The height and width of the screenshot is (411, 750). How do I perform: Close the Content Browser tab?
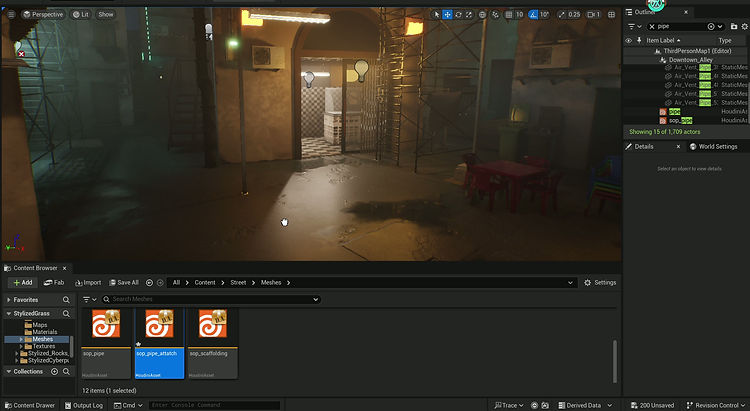coord(65,268)
